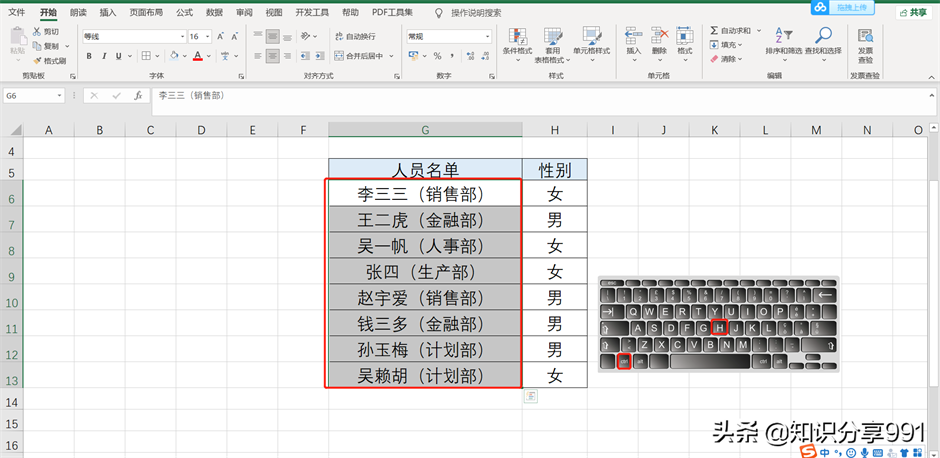
Task: Click the AutoSum (自动求和) sigma icon
Action: click(x=714, y=31)
